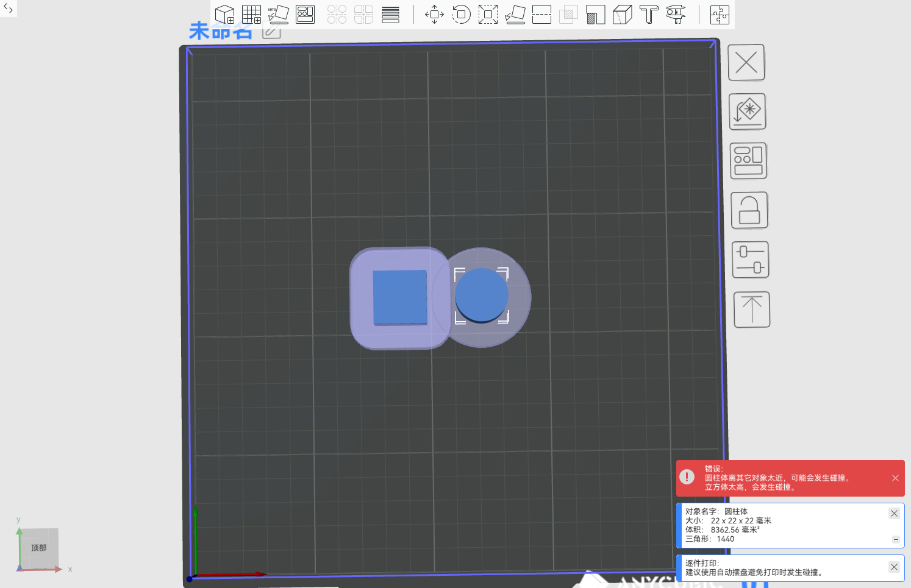Screen dimensions: 911x588
Task: Select the Scale tool
Action: (x=488, y=14)
